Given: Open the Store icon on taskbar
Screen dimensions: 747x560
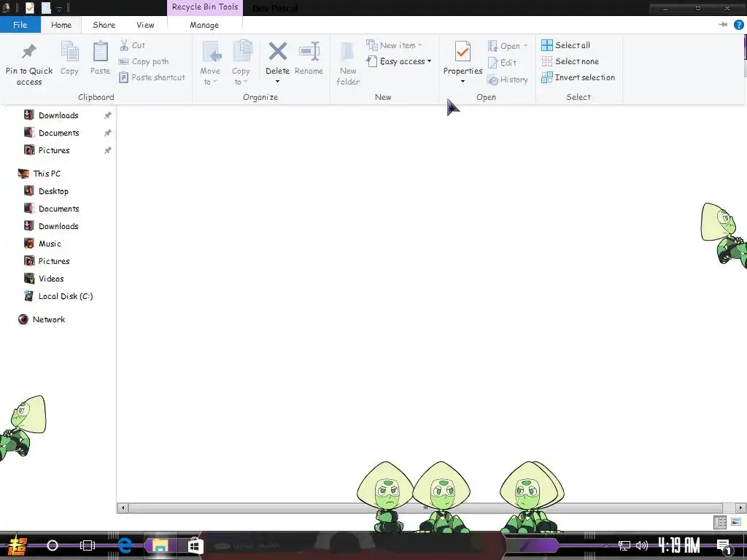Looking at the screenshot, I should tap(195, 545).
